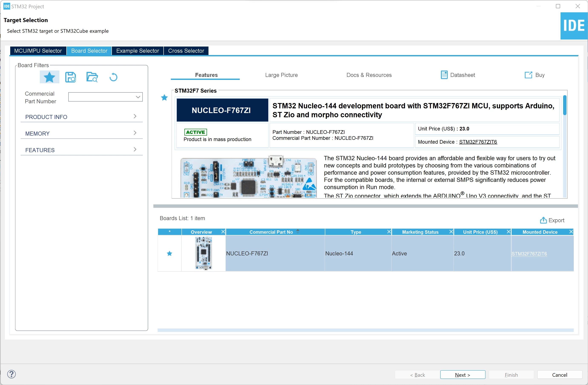Remove the Overview column
Screen dimensions: 588x385
click(223, 232)
